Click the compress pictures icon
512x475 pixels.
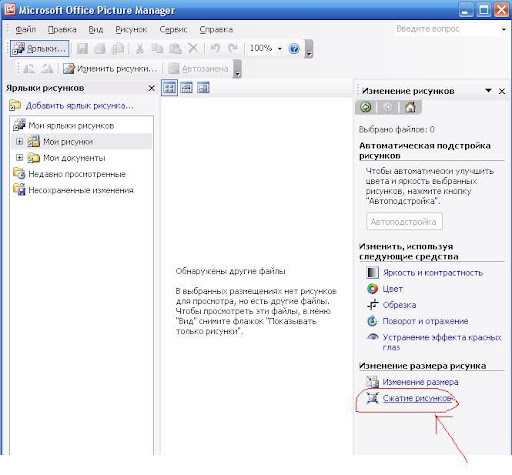click(x=372, y=398)
